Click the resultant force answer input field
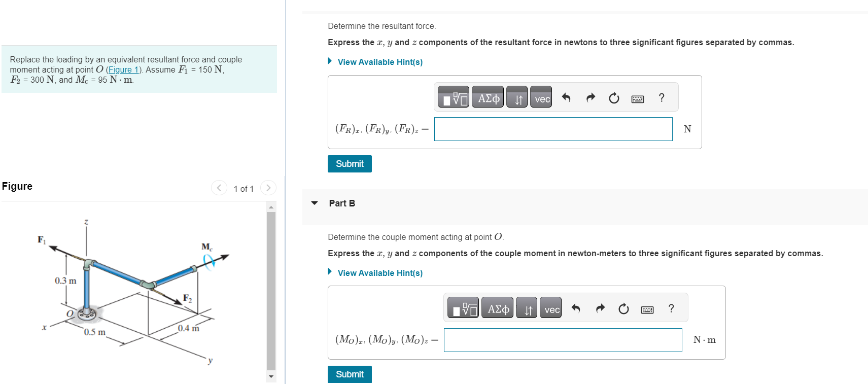868x384 pixels. [x=553, y=129]
